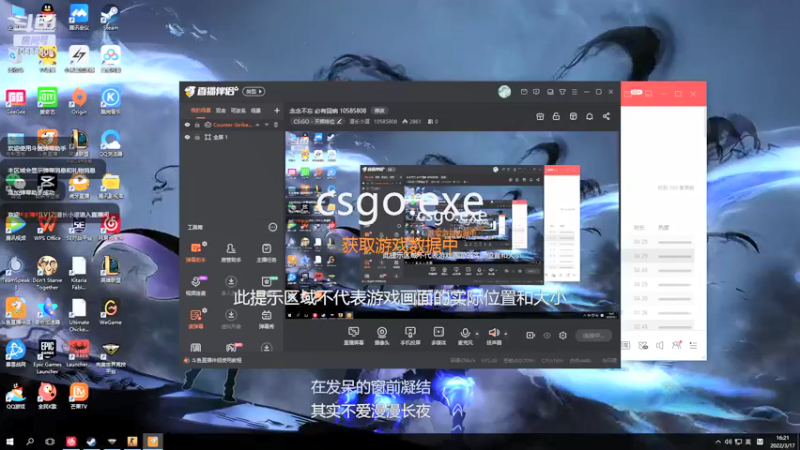
Task: Open Task View on the taskbar
Action: pos(49,441)
